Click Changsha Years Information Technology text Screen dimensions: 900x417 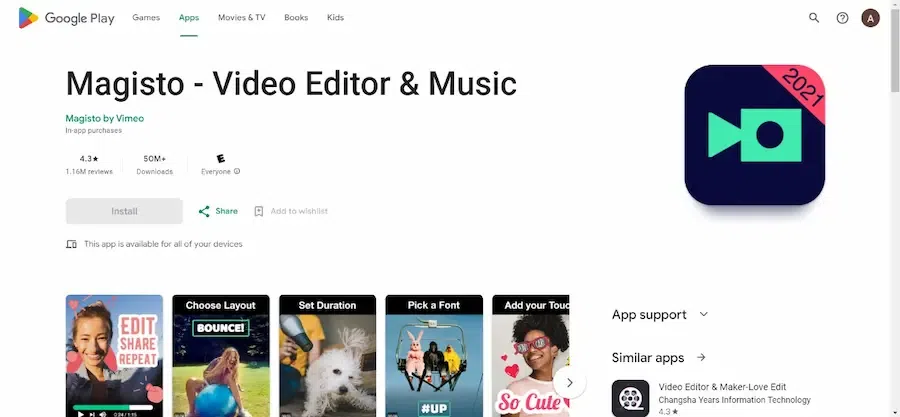click(735, 400)
